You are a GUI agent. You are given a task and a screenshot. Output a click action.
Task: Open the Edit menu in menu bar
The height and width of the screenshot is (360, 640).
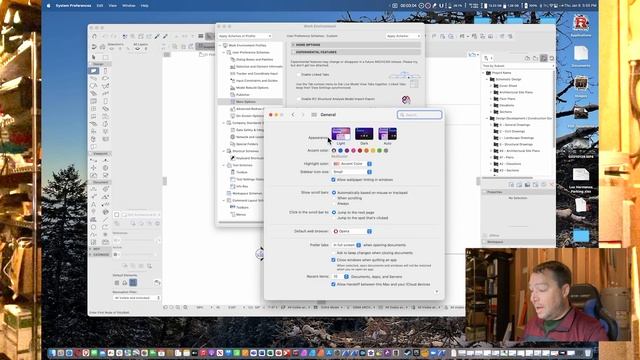100,6
